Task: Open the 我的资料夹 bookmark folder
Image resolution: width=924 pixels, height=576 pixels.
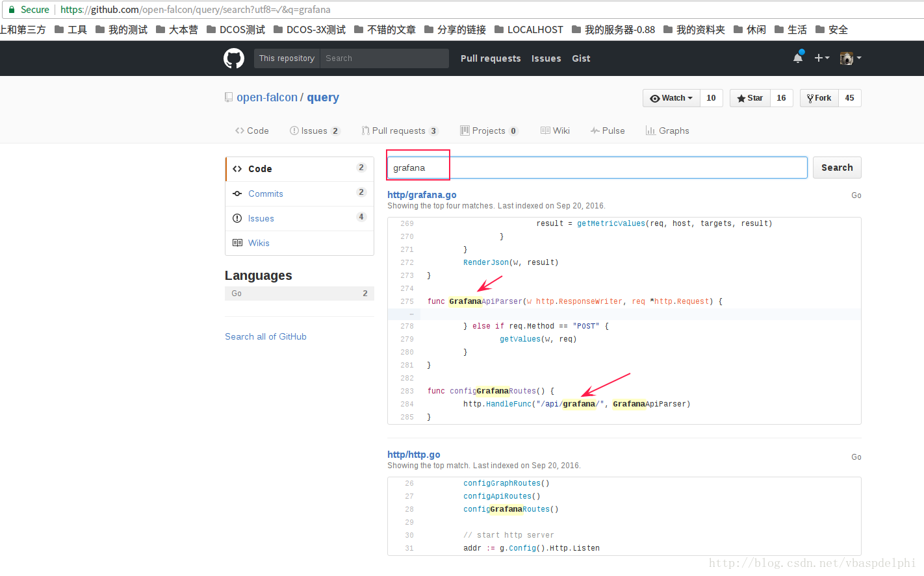Action: (695, 30)
